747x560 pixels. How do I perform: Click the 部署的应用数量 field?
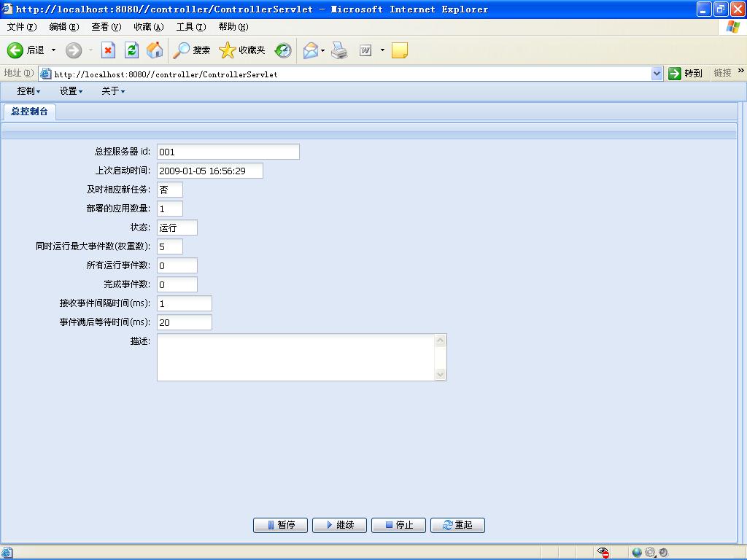pos(169,209)
